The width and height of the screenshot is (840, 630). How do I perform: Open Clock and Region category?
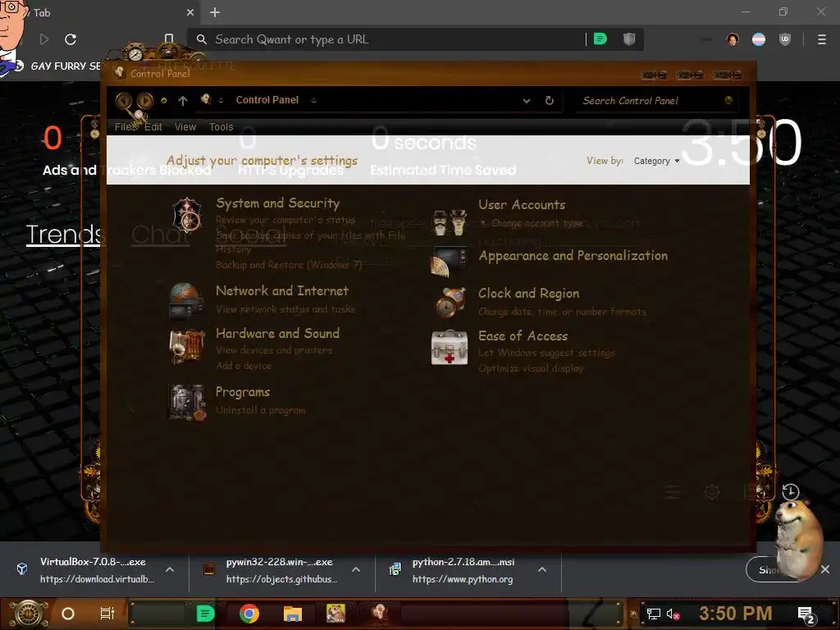[529, 294]
